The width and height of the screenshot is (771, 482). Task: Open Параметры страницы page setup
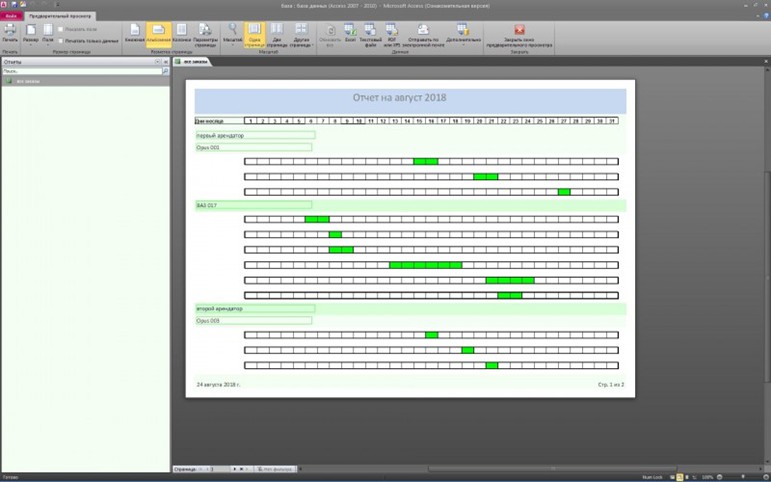click(205, 35)
